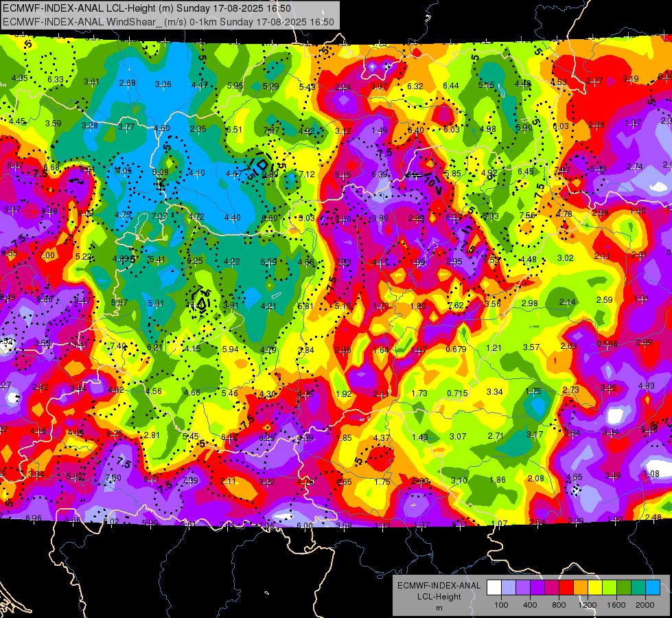Screen dimensions: 672x618
Task: Click the wind shear value 0.715
Action: point(457,393)
